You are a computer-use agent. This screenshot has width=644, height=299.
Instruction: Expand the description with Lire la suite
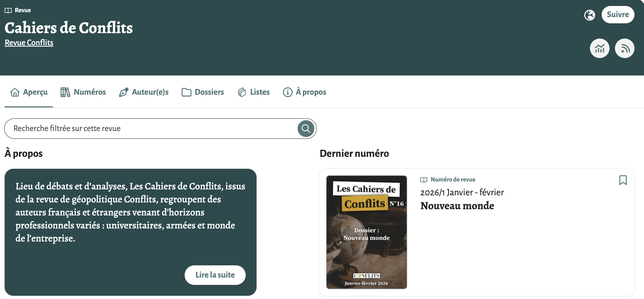tap(215, 275)
